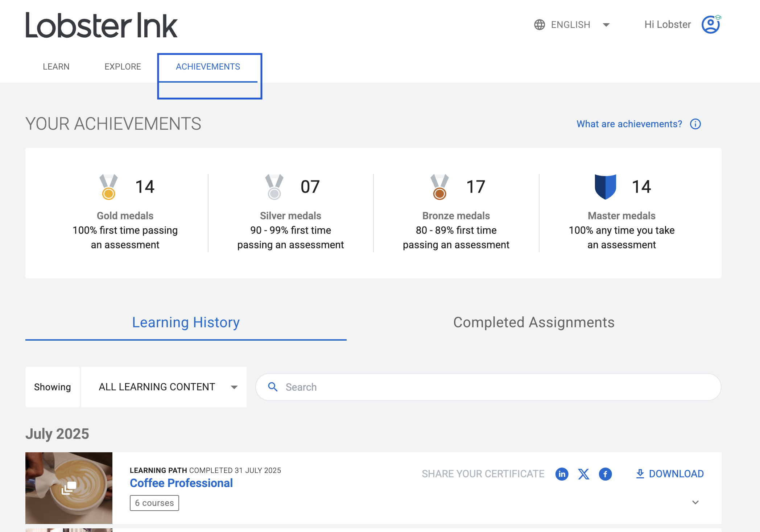This screenshot has height=532, width=760.
Task: Click the SHARE YOUR CERTIFICATE text
Action: point(483,474)
